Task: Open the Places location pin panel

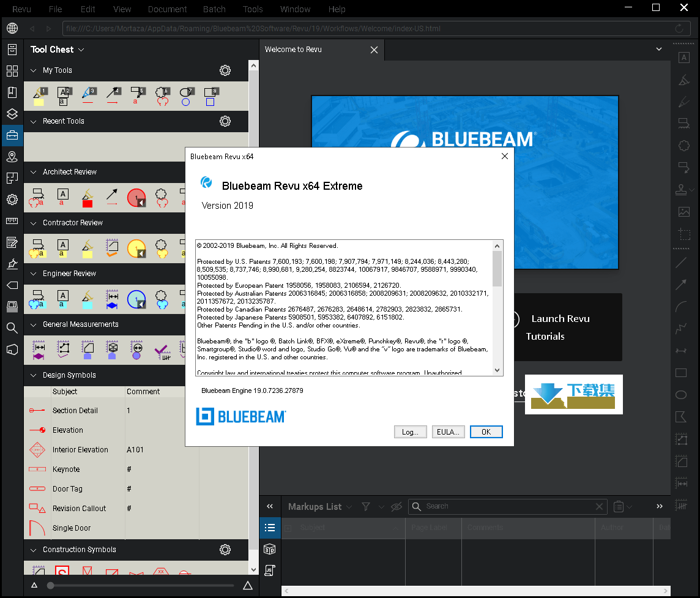Action: point(12,157)
